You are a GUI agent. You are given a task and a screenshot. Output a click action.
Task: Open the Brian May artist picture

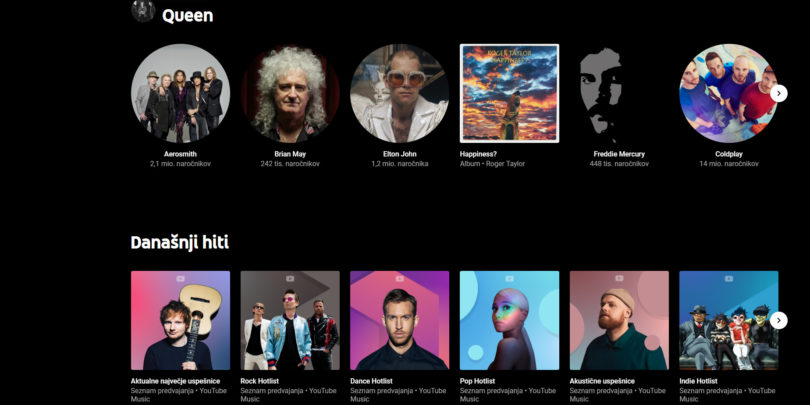(290, 93)
